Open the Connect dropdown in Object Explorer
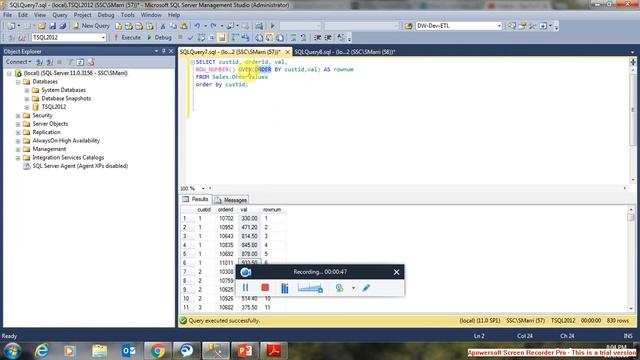Image resolution: width=640 pixels, height=360 pixels. 18,62
